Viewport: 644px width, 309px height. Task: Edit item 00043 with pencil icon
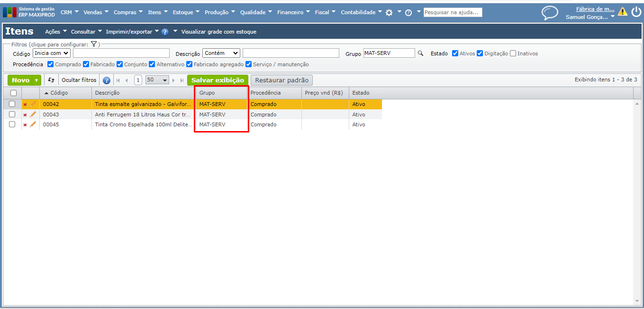[33, 114]
